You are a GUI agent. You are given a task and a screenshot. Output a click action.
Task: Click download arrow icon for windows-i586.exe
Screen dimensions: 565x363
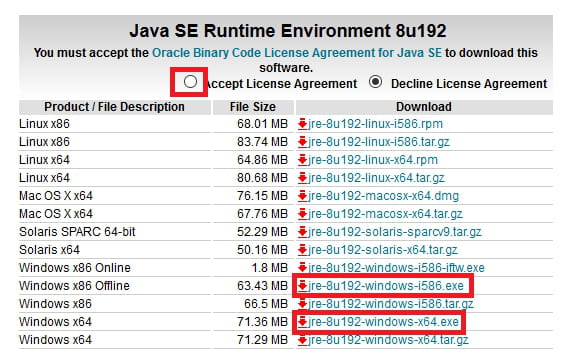pyautogui.click(x=303, y=286)
